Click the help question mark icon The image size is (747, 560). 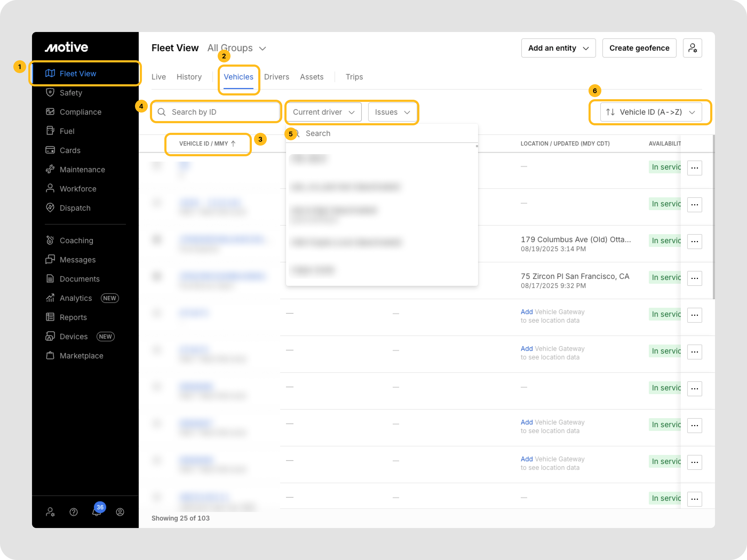(74, 512)
